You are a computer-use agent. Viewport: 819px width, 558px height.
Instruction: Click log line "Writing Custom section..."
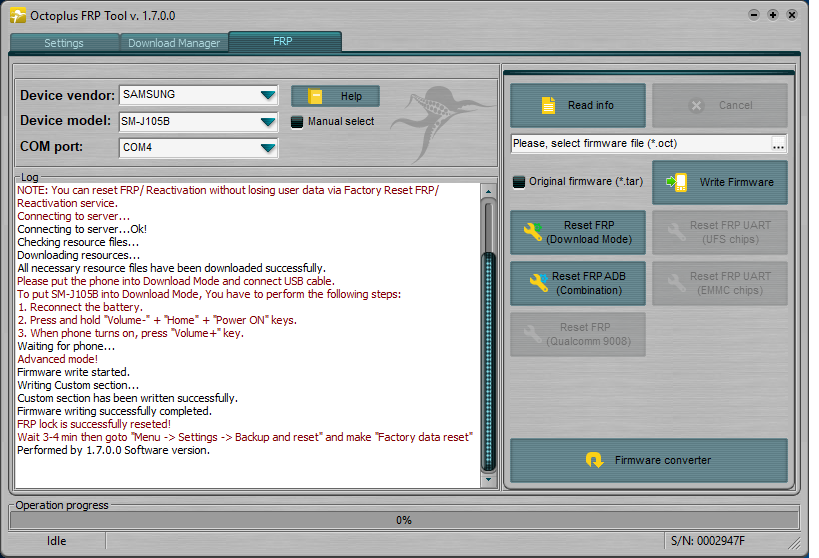coord(78,386)
